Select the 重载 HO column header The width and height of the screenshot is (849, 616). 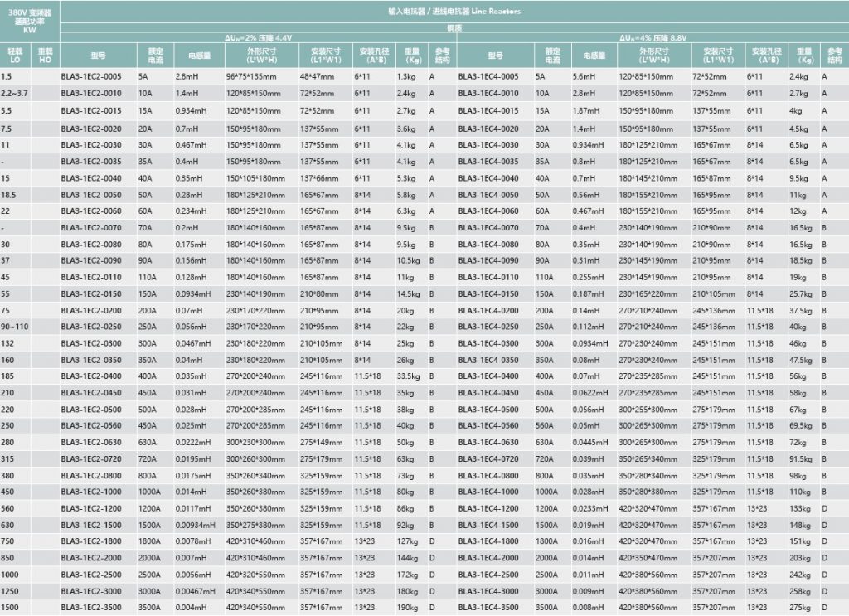pos(45,56)
